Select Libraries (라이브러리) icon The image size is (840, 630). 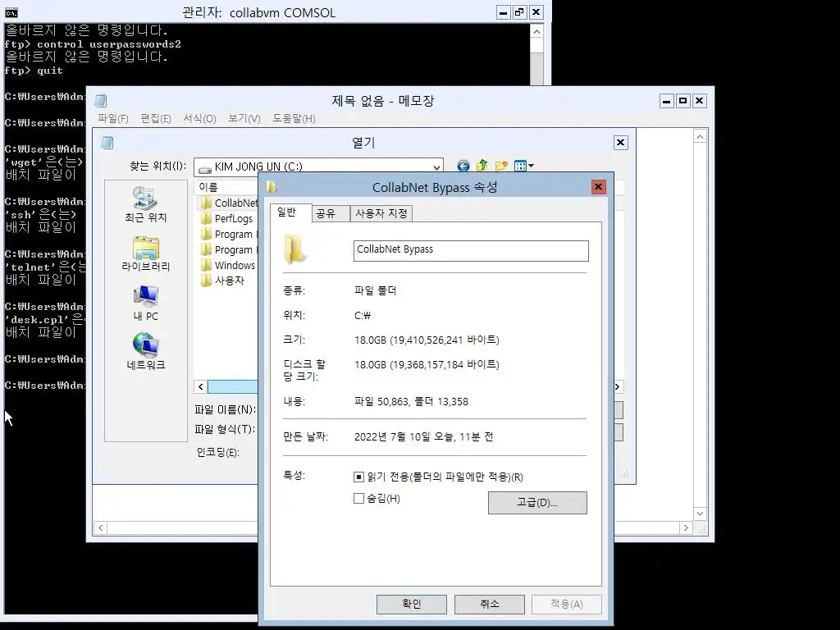click(x=145, y=253)
